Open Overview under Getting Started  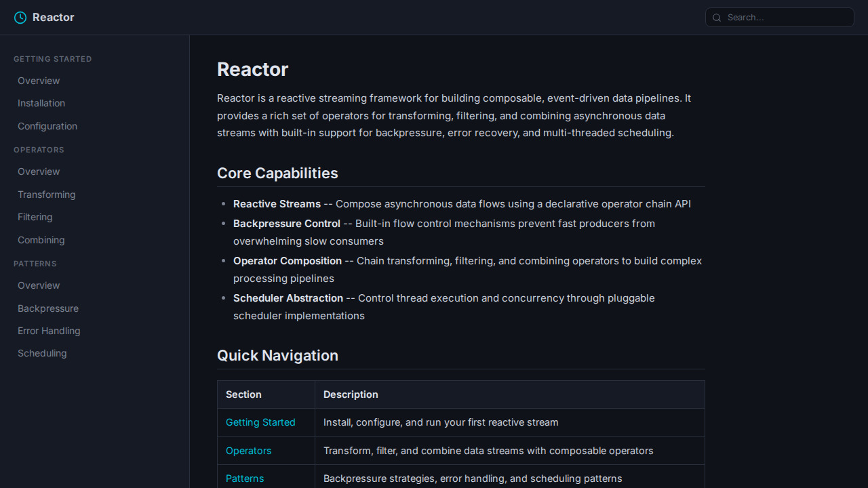click(39, 81)
